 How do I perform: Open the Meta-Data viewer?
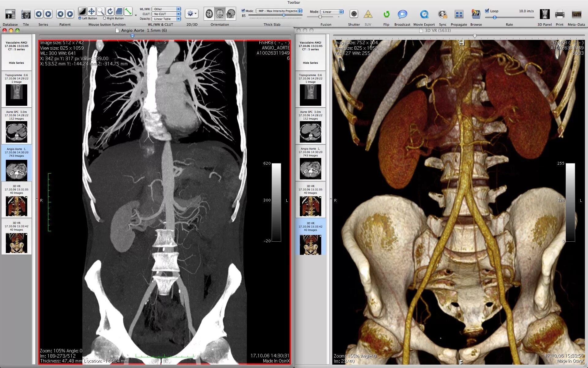(x=576, y=14)
